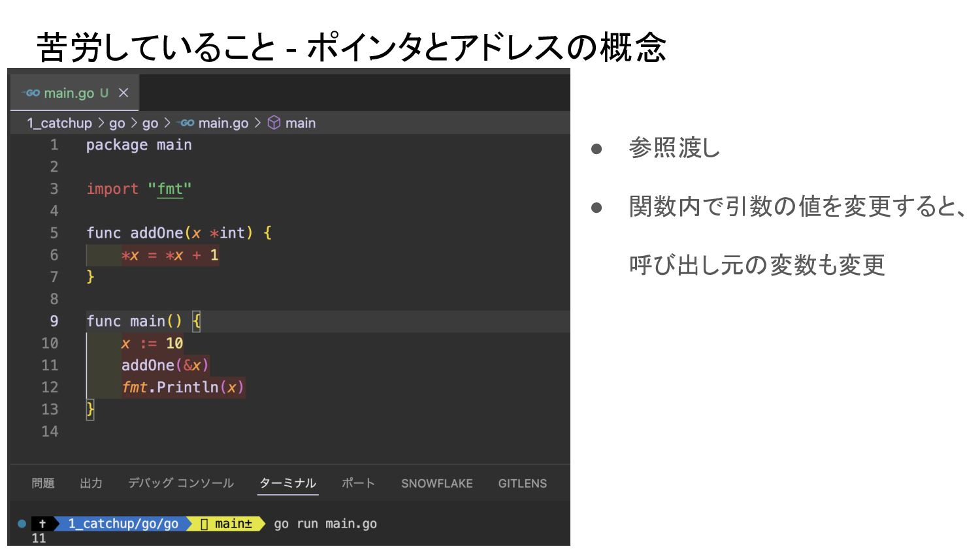Click the func addOne declaration line
The height and width of the screenshot is (551, 980).
[179, 233]
